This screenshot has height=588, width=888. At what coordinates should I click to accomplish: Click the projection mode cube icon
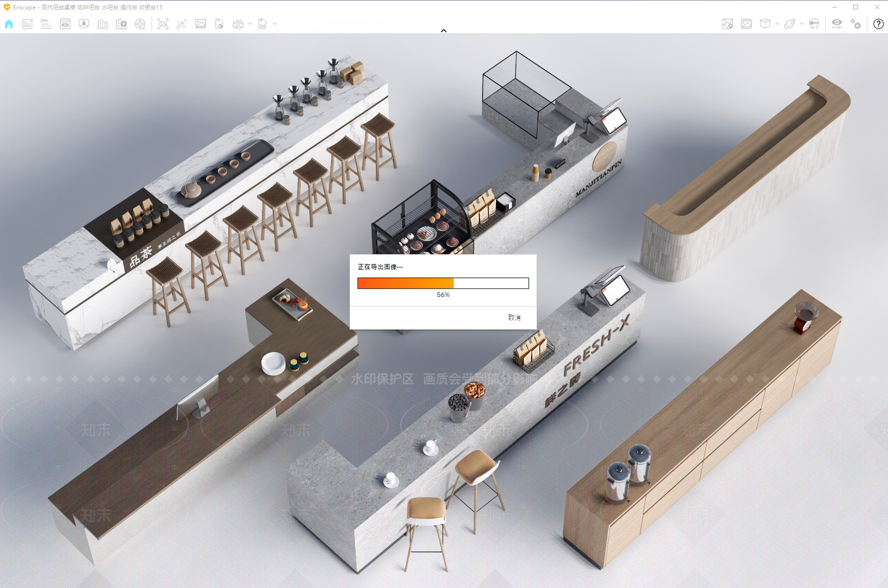(765, 24)
